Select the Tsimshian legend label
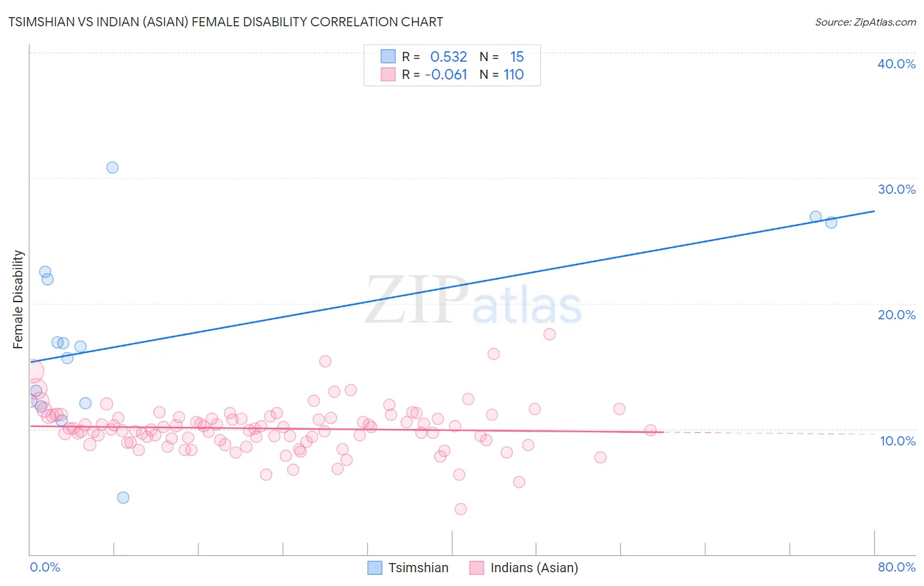 coord(418,568)
